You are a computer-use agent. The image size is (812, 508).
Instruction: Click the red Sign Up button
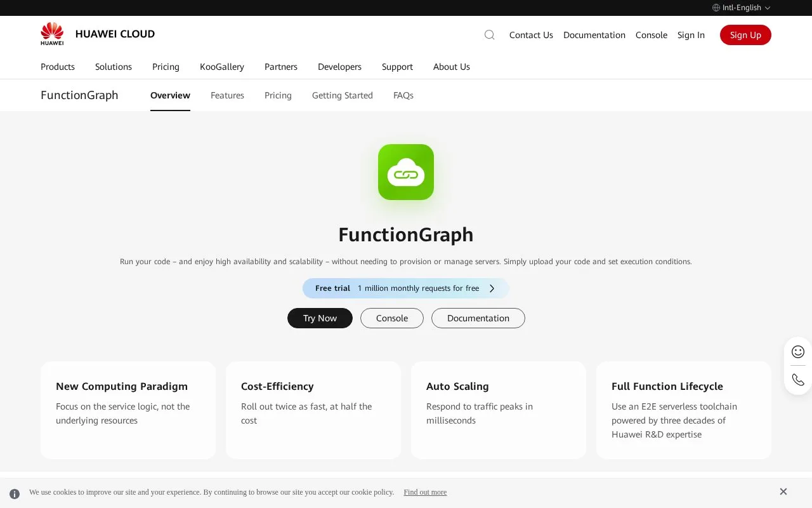pos(745,35)
